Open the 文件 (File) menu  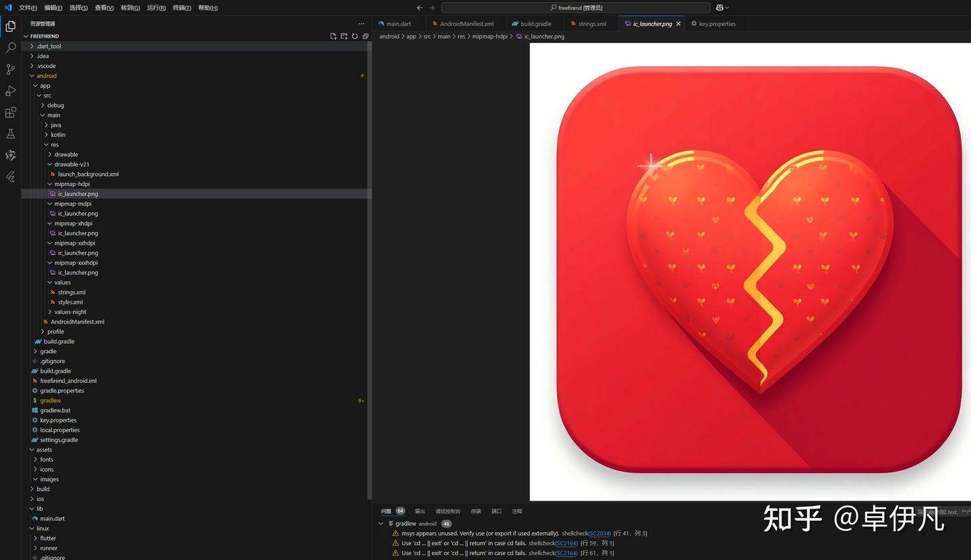click(x=28, y=8)
